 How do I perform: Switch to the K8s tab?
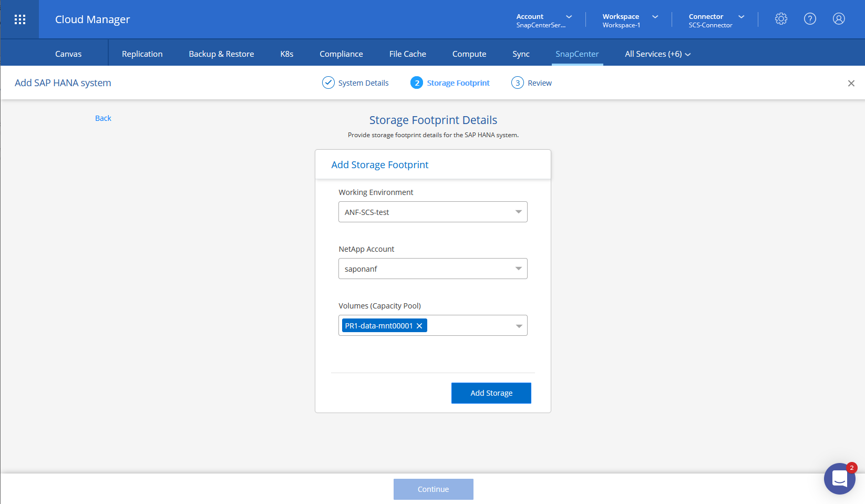pos(287,54)
